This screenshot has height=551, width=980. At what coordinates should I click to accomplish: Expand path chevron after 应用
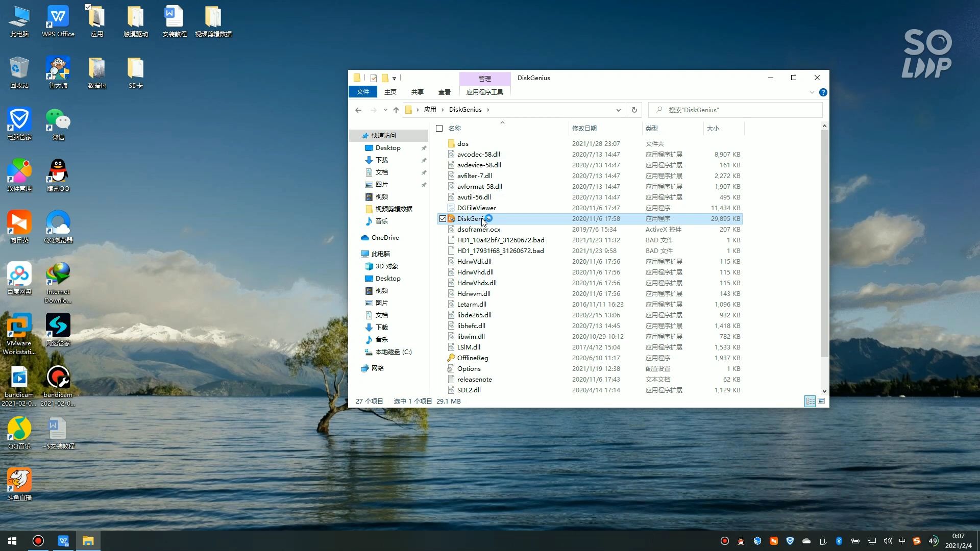[443, 110]
